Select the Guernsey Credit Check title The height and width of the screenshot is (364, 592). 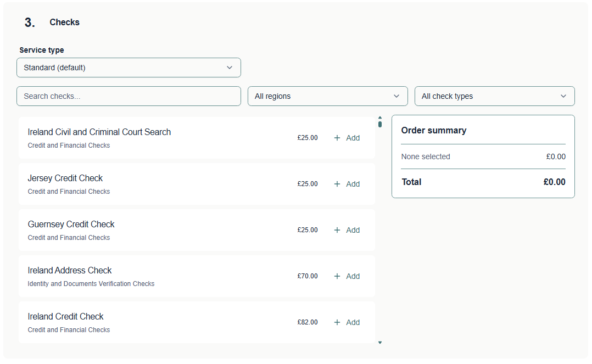(x=71, y=224)
